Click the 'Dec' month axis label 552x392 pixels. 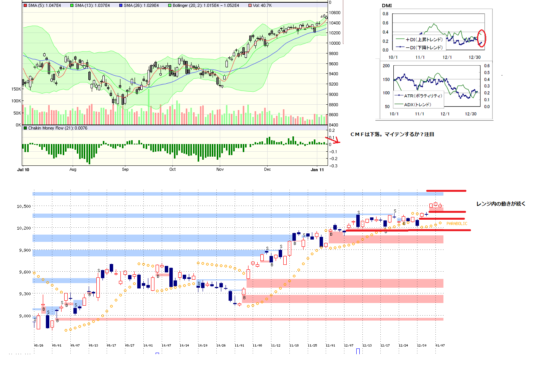click(268, 169)
